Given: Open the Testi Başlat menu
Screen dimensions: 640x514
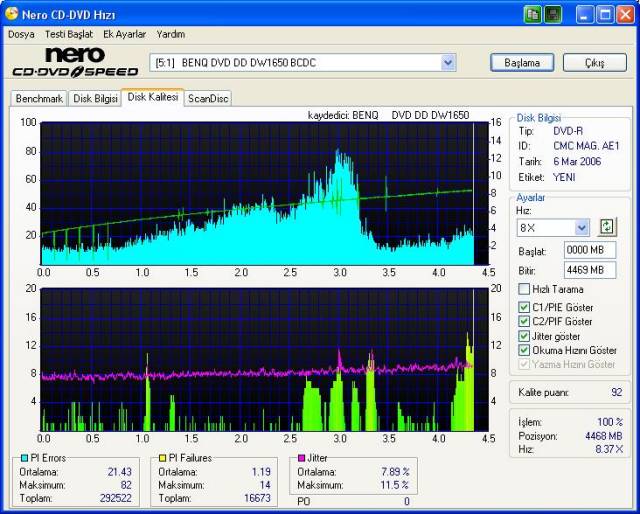Looking at the screenshot, I should (69, 34).
